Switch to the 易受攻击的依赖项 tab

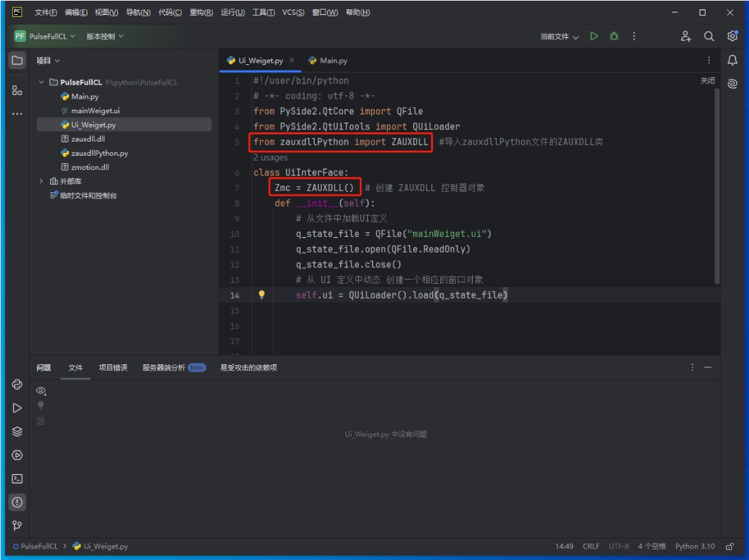point(249,368)
